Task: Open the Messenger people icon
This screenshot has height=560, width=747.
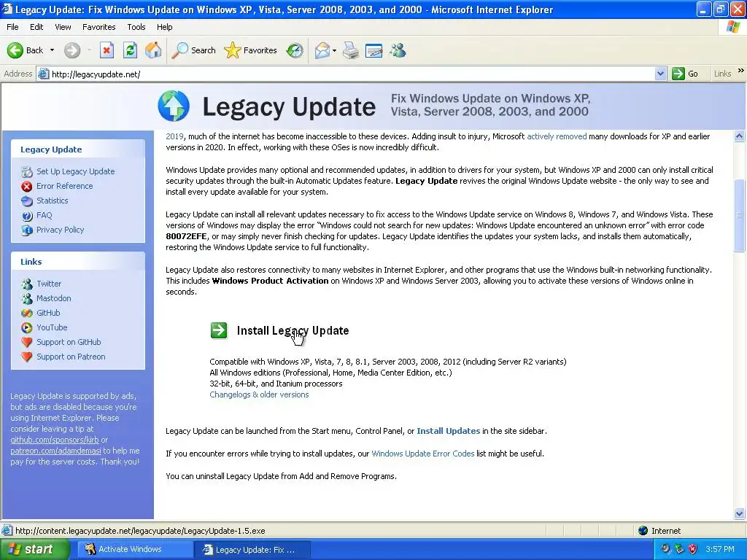Action: tap(398, 50)
